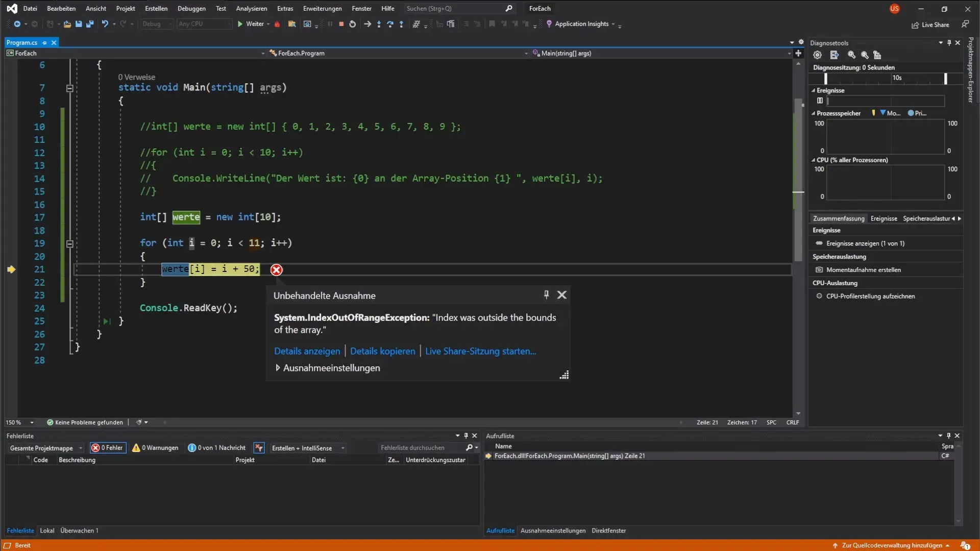980x551 pixels.
Task: Click the Diagnosetools reset view chart icon
Action: pos(877,55)
